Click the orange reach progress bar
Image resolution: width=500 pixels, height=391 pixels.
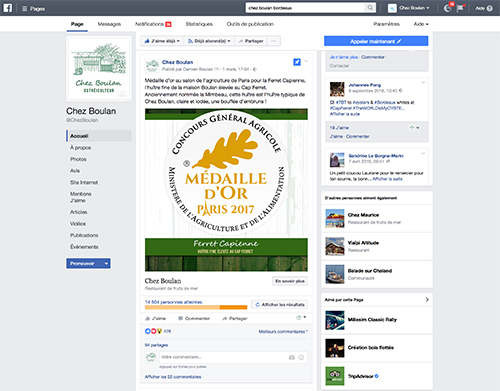pyautogui.click(x=196, y=307)
